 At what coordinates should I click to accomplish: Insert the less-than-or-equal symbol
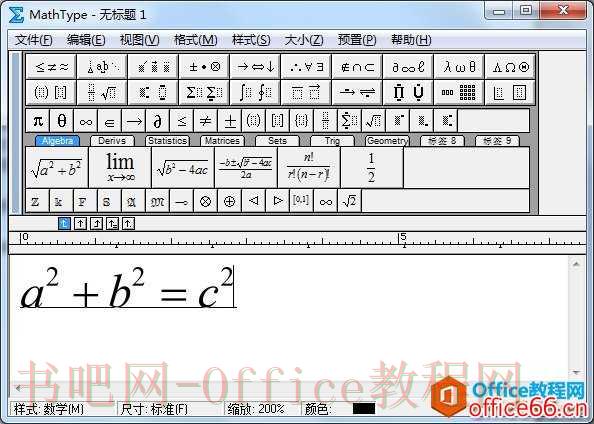tap(182, 121)
